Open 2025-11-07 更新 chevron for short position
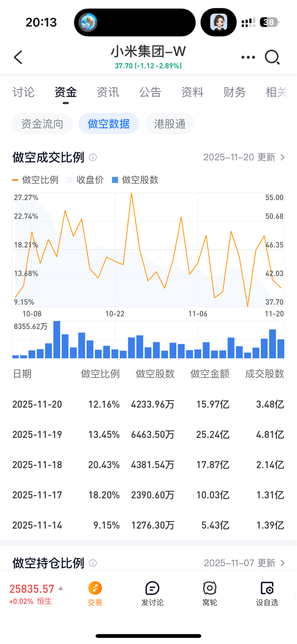This screenshot has height=644, width=297. click(283, 563)
